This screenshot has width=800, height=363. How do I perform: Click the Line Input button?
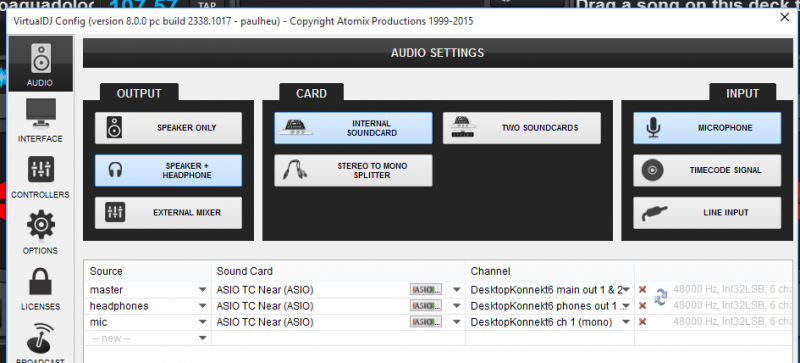(707, 213)
